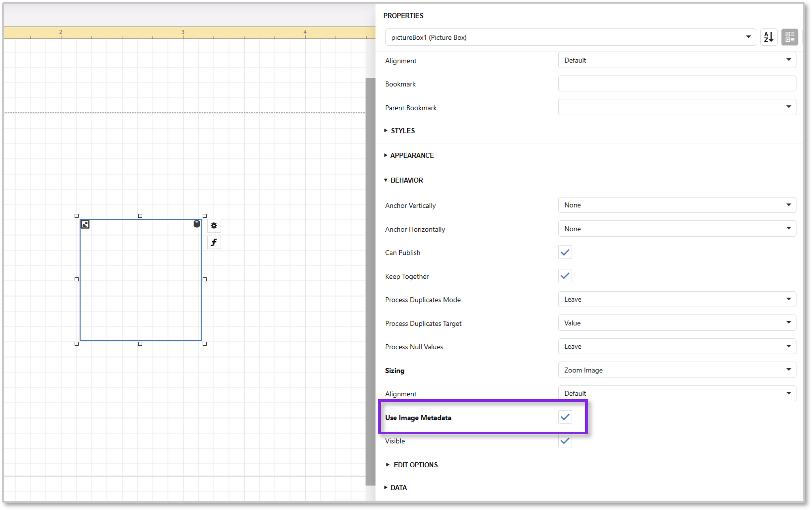Toggle the Keep Together checkbox

click(x=565, y=276)
